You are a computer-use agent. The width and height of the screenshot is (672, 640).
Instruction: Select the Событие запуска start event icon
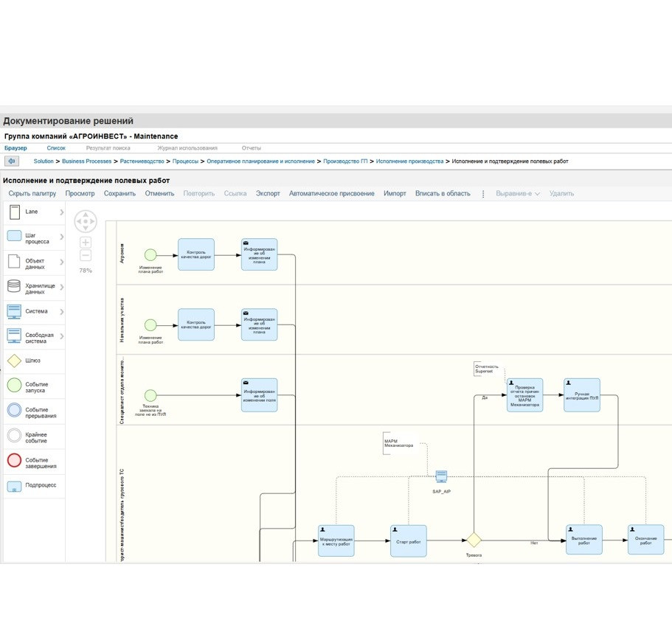click(14, 385)
